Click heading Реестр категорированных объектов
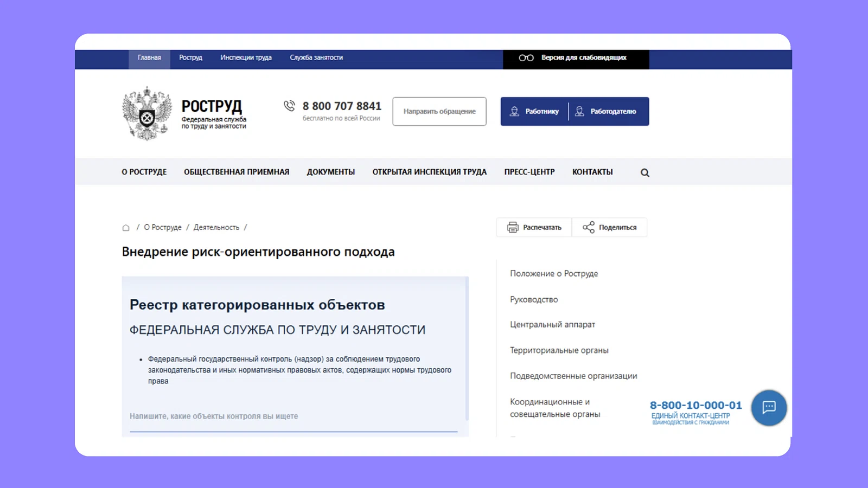The height and width of the screenshot is (488, 868). pyautogui.click(x=257, y=305)
